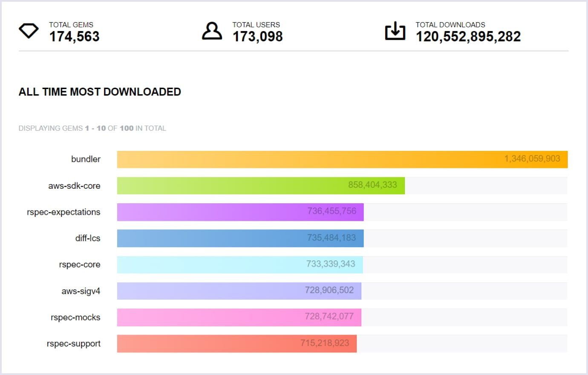The width and height of the screenshot is (588, 375).
Task: Open the bundler gem link
Action: (86, 159)
